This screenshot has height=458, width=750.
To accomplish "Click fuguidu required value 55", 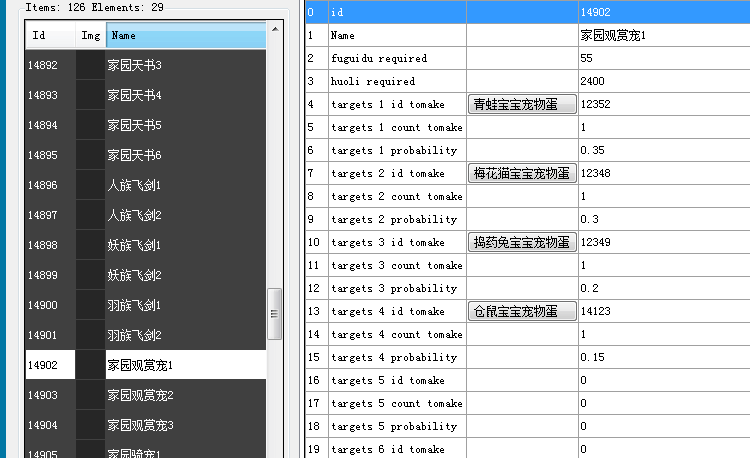I will 664,58.
